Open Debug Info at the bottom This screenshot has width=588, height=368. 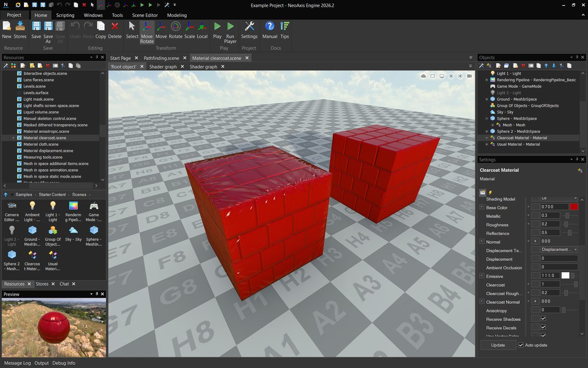(x=64, y=363)
